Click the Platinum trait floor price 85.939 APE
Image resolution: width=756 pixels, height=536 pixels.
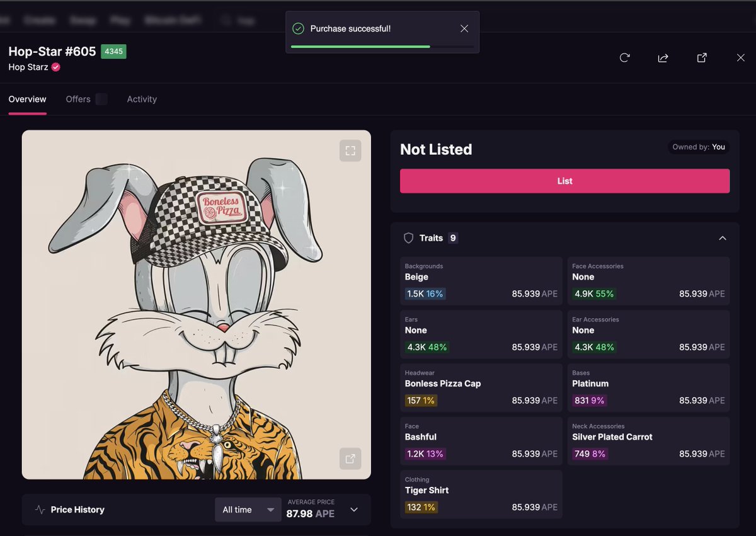702,401
